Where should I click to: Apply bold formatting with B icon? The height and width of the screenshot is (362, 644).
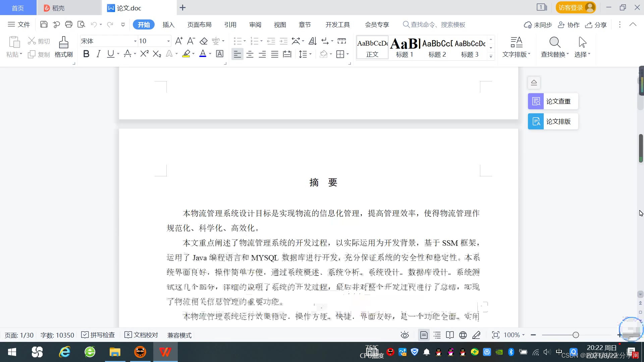click(86, 54)
